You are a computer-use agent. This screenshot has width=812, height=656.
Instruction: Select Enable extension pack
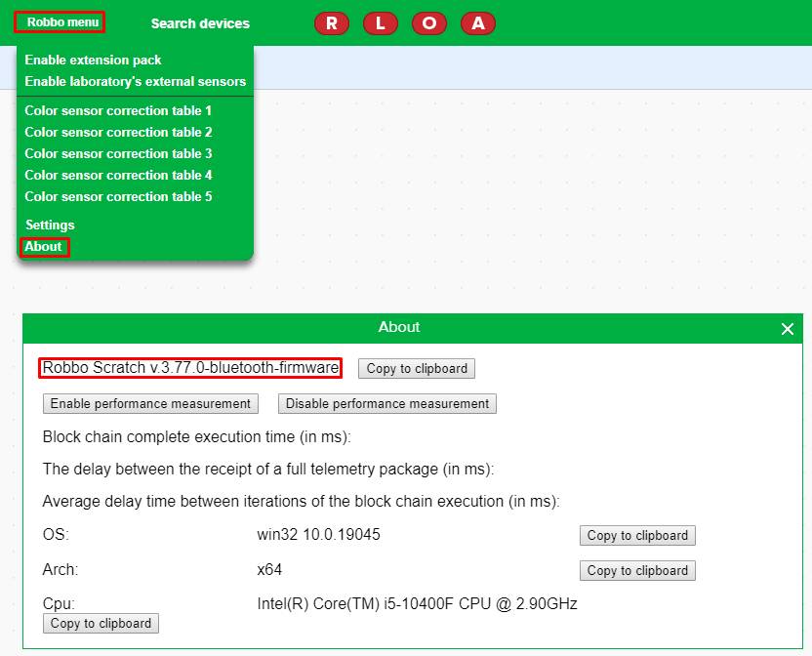coord(94,61)
